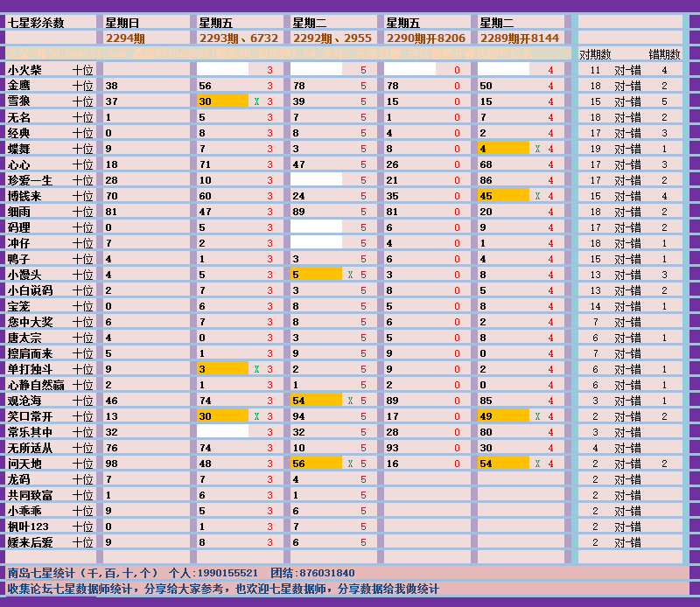Select the orange cell with 45 in 博钱来 row

pyautogui.click(x=503, y=196)
